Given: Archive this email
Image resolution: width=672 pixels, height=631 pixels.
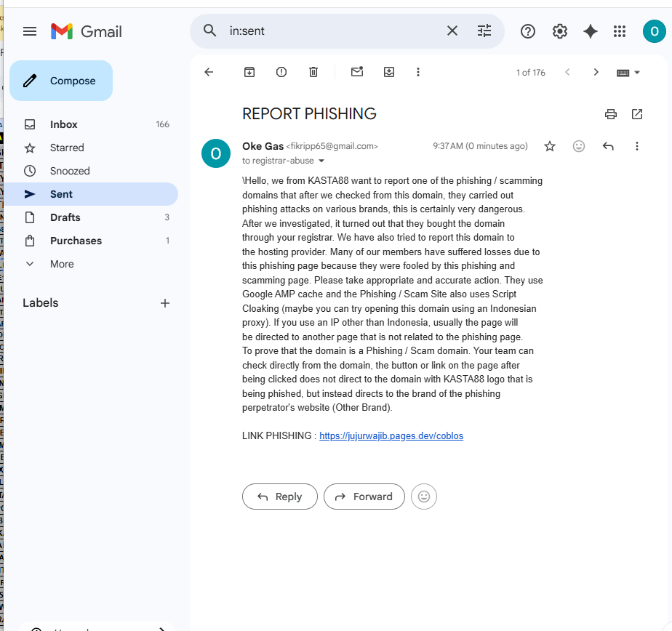Looking at the screenshot, I should point(249,72).
